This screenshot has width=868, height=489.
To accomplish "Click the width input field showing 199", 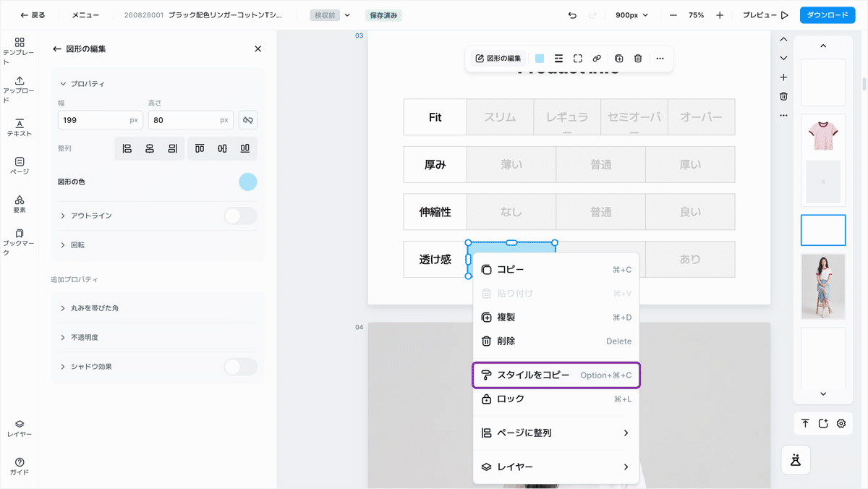I will click(100, 120).
